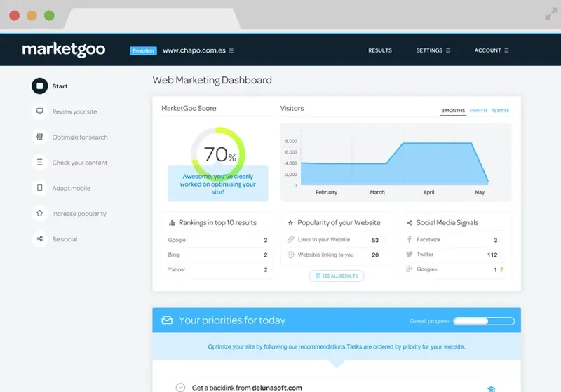The height and width of the screenshot is (392, 561).
Task: Click the globe icon for Websites linking to you
Action: 290,255
